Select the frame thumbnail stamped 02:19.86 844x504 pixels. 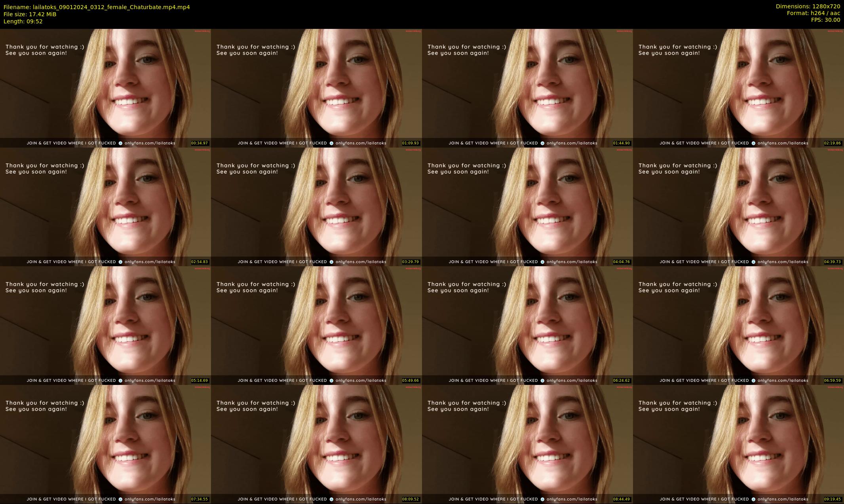738,88
